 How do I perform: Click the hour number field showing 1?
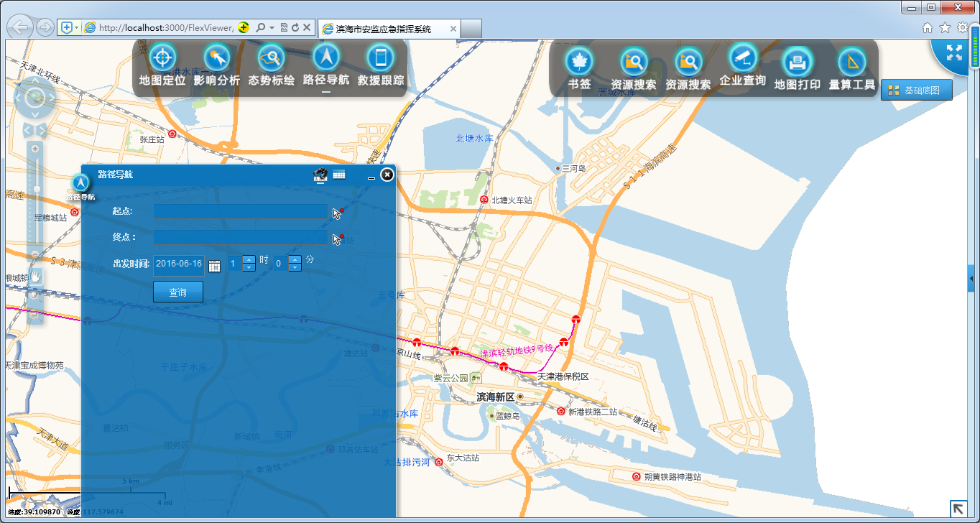coord(235,264)
